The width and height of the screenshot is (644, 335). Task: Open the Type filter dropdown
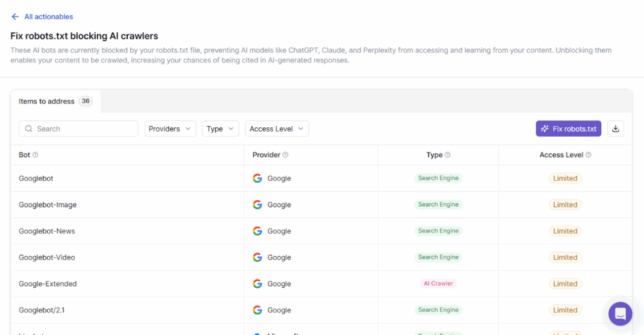[x=220, y=128]
